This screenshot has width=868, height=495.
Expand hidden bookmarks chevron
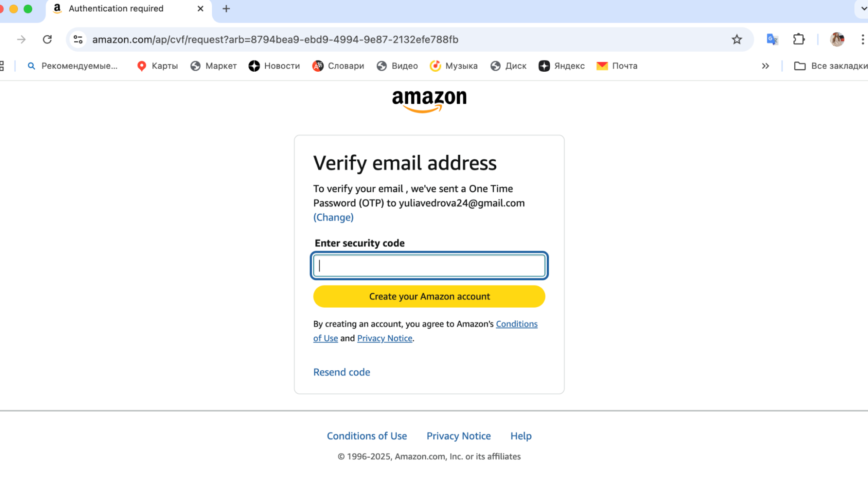tap(766, 66)
